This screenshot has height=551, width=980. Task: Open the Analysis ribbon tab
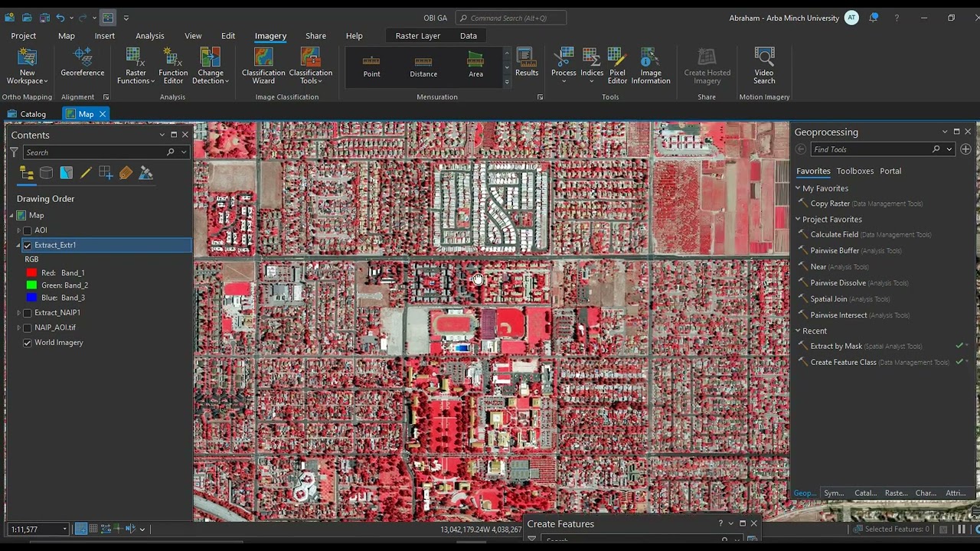point(150,36)
